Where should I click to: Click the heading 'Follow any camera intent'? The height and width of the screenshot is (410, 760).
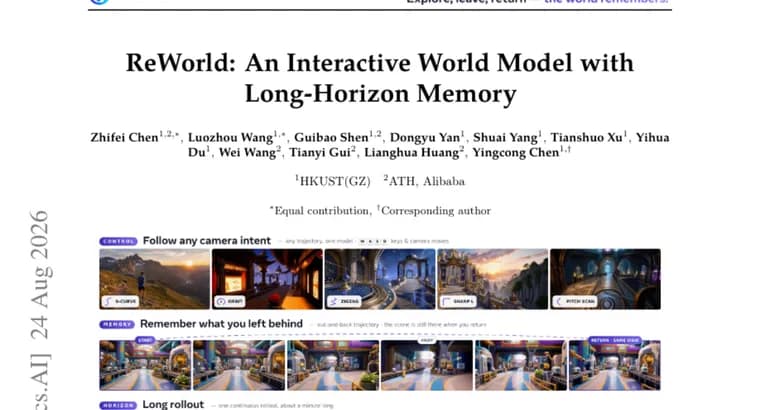coord(207,241)
